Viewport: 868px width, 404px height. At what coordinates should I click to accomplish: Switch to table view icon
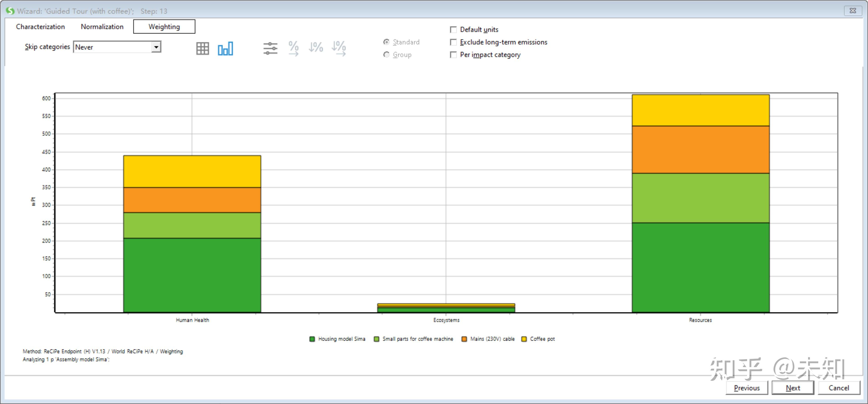(203, 49)
